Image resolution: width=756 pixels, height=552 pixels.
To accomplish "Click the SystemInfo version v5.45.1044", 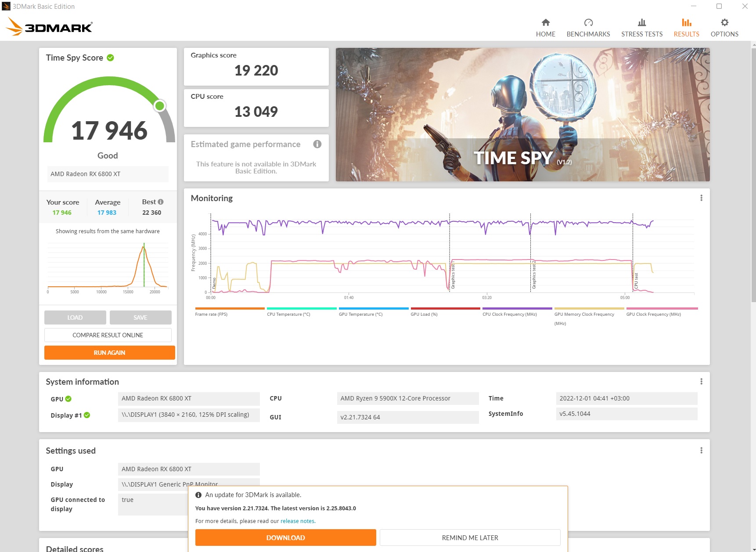I will tap(626, 414).
